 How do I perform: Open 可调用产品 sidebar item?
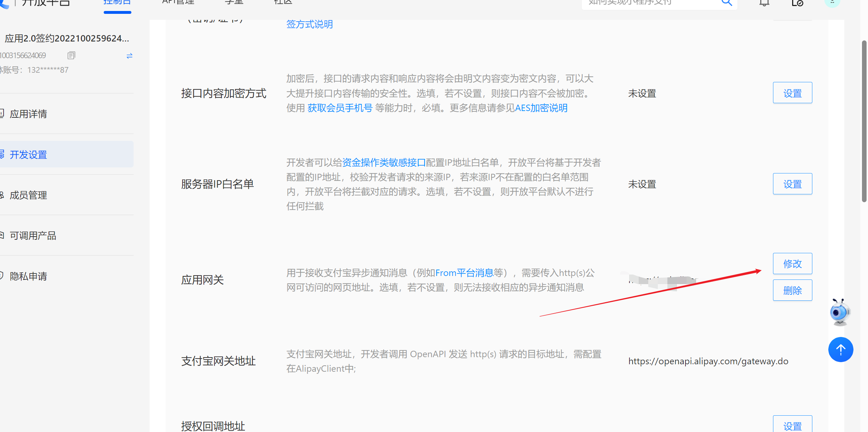[33, 236]
